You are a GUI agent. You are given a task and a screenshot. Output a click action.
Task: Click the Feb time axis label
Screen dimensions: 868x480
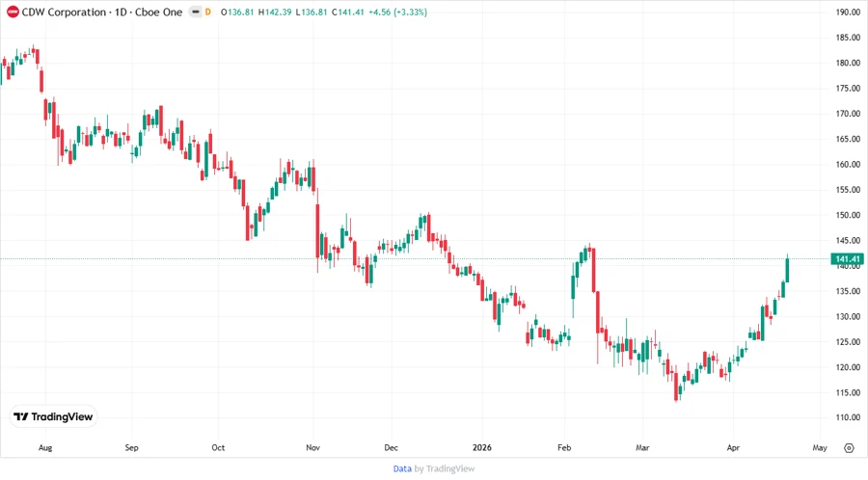tap(564, 448)
